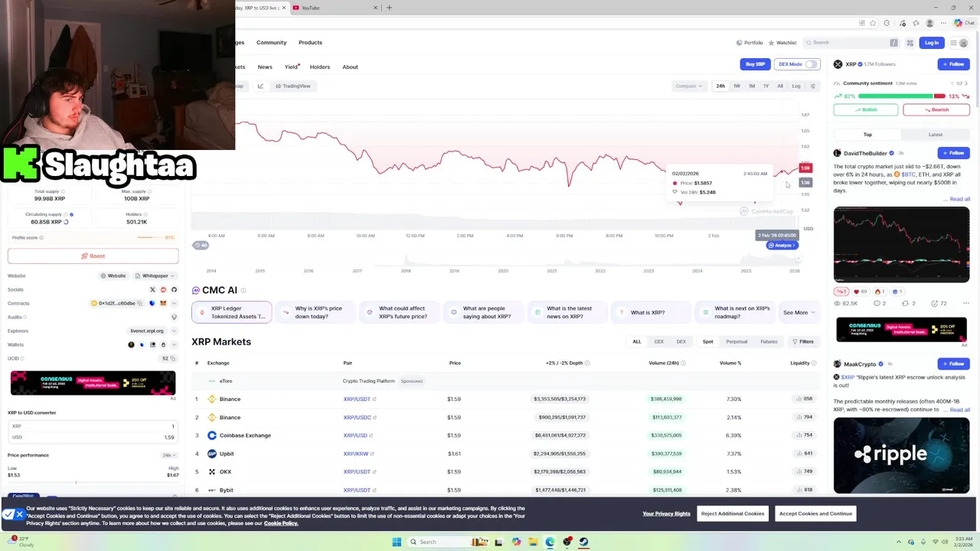This screenshot has width=980, height=551.
Task: Select the All chart range
Action: pos(780,86)
